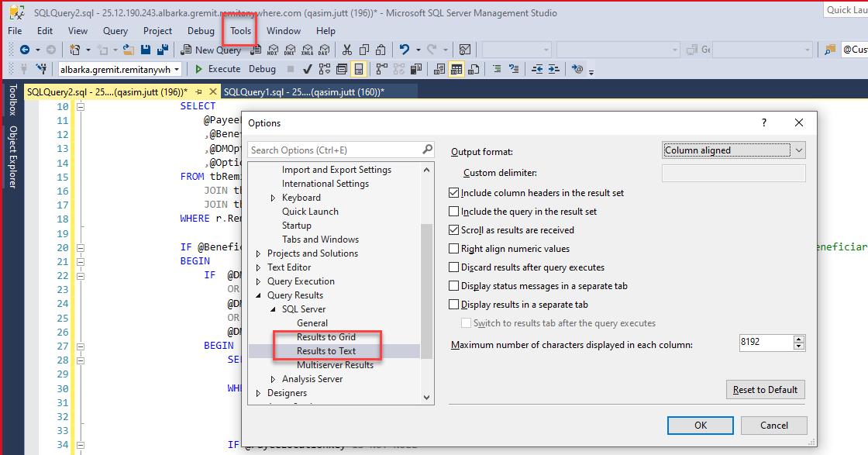Click the Copy icon in the toolbar
This screenshot has height=455, width=868.
[x=363, y=50]
